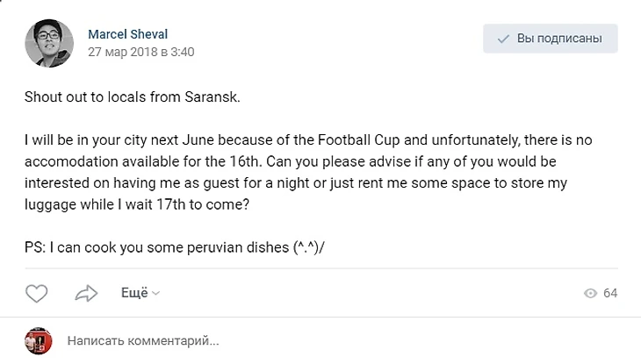Click the checkmark in the Вы подписаны button
Image resolution: width=641 pixels, height=364 pixels.
click(503, 39)
